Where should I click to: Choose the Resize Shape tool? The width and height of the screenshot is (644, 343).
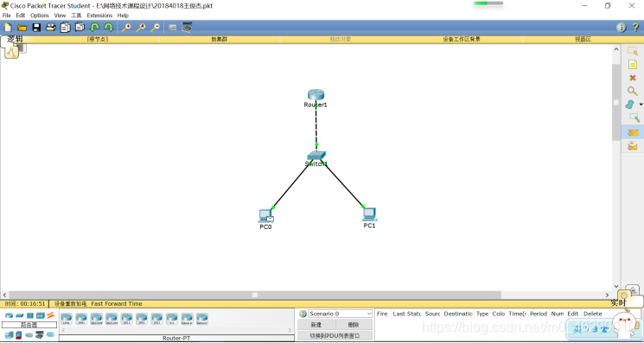pos(634,118)
